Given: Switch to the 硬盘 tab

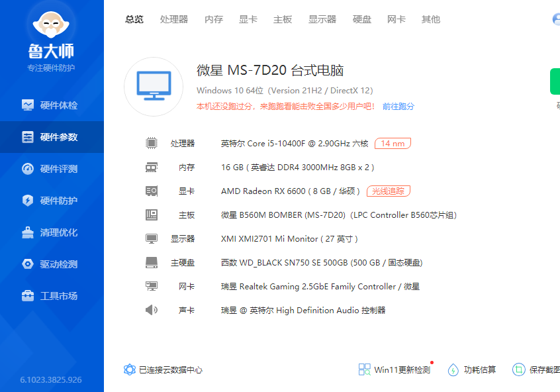Looking at the screenshot, I should [362, 19].
